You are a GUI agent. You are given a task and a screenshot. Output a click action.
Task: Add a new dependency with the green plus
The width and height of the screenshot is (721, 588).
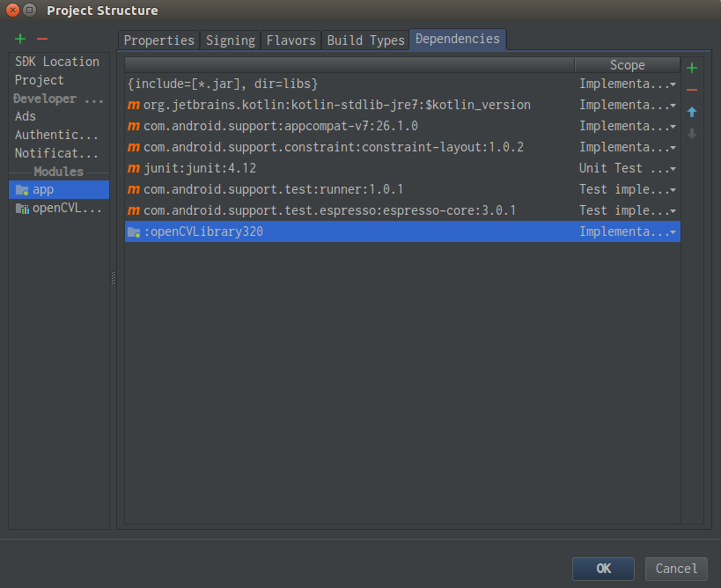click(x=692, y=68)
